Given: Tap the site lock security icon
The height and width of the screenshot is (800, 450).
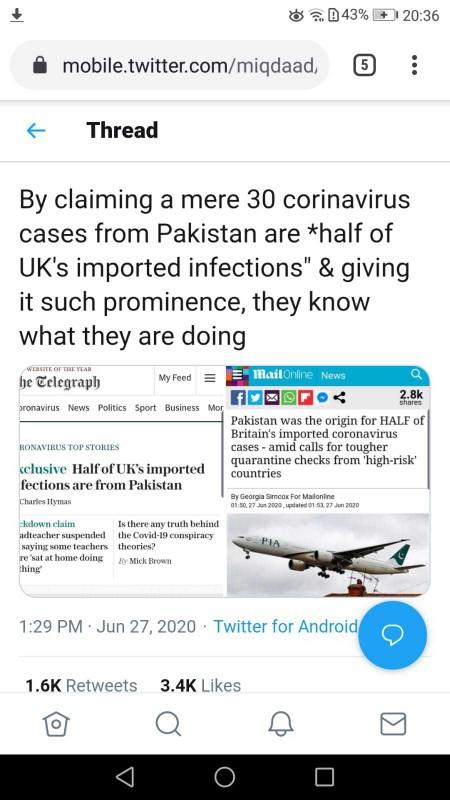Looking at the screenshot, I should coord(40,65).
